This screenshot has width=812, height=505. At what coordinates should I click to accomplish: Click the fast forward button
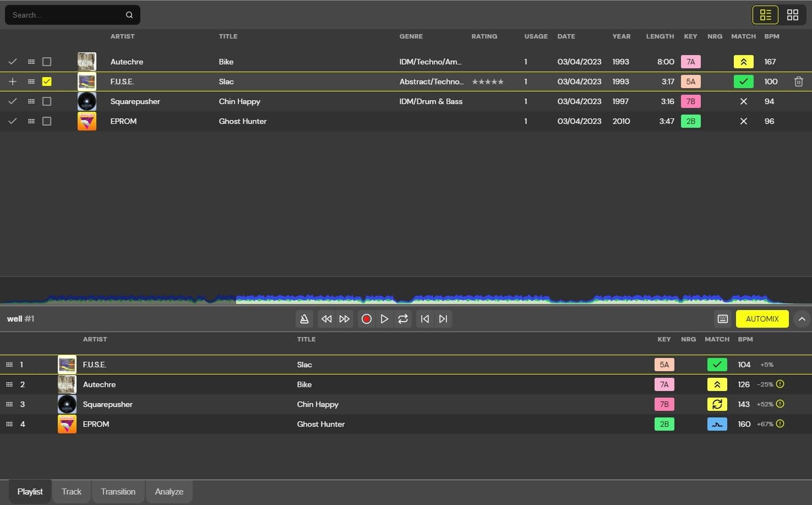[345, 319]
